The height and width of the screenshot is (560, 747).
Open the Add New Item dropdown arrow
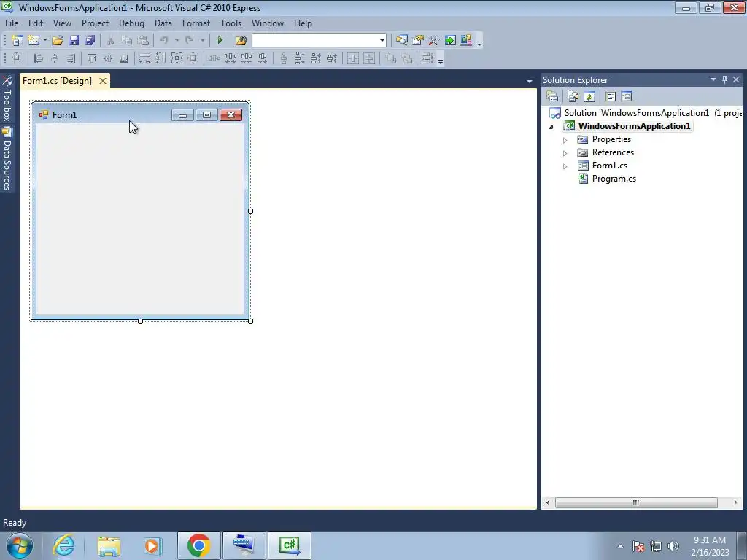tap(44, 41)
